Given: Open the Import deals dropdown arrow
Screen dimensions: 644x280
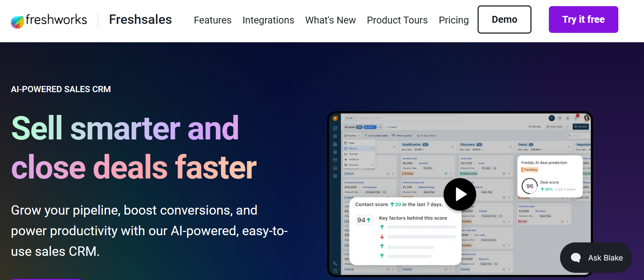Looking at the screenshot, I should (x=568, y=126).
